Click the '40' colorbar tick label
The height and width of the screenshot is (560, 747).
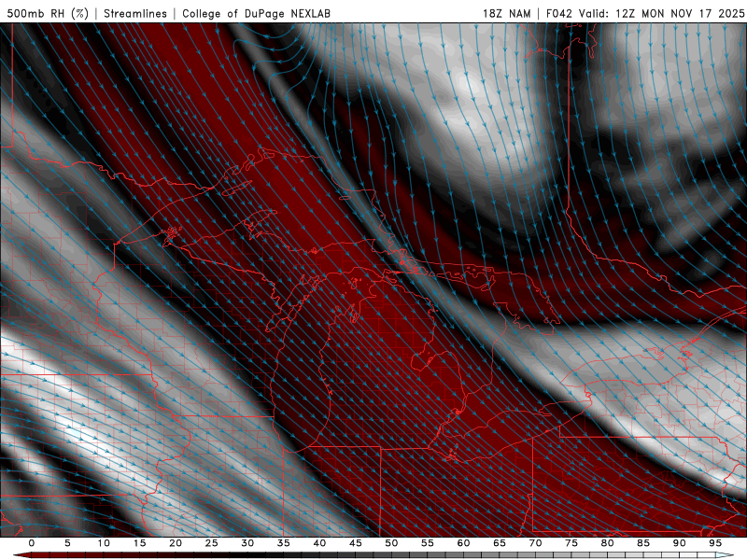click(x=319, y=543)
